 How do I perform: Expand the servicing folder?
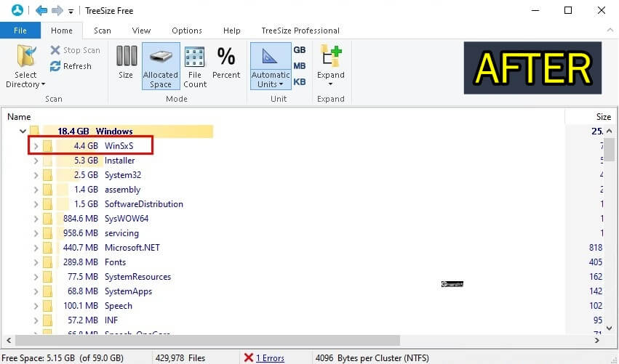(36, 234)
